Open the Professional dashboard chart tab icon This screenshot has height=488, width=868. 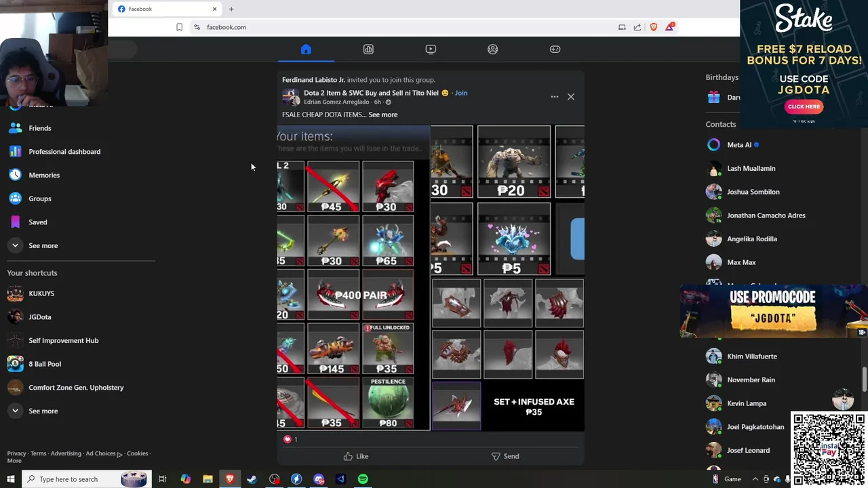pos(368,49)
